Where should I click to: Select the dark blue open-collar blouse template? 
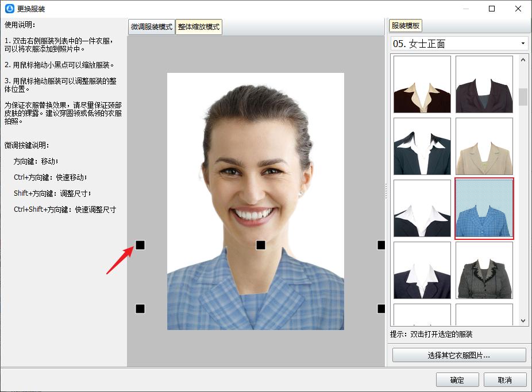422,146
